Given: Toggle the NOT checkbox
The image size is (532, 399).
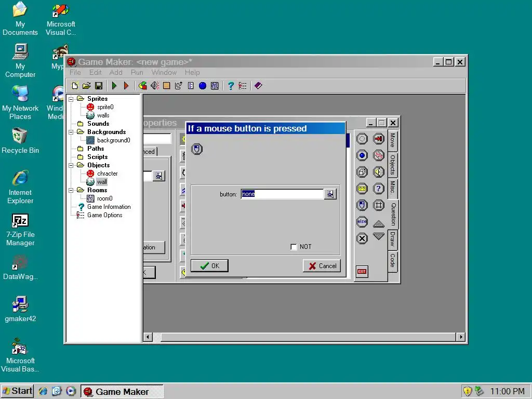Looking at the screenshot, I should coord(294,247).
